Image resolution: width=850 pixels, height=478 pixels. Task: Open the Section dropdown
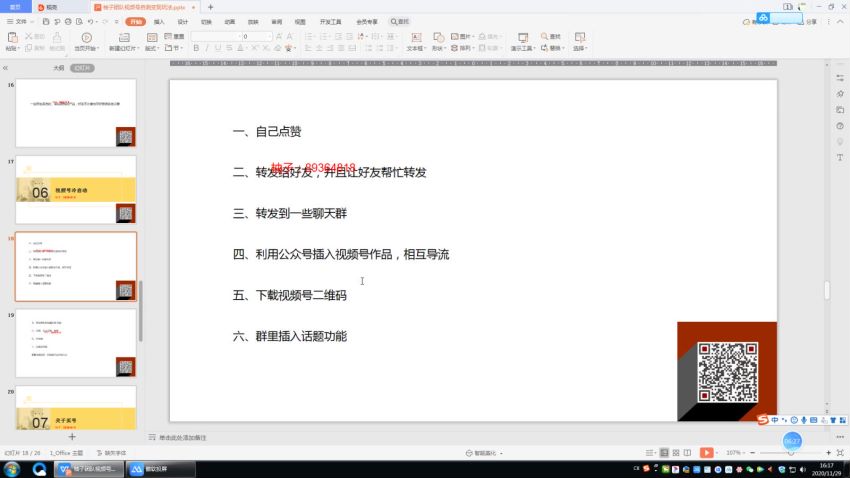tap(174, 48)
